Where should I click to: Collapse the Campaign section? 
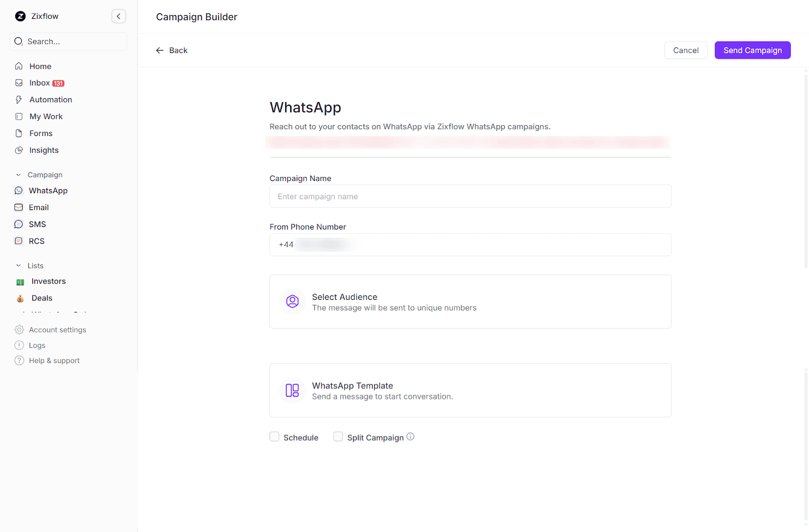point(18,174)
